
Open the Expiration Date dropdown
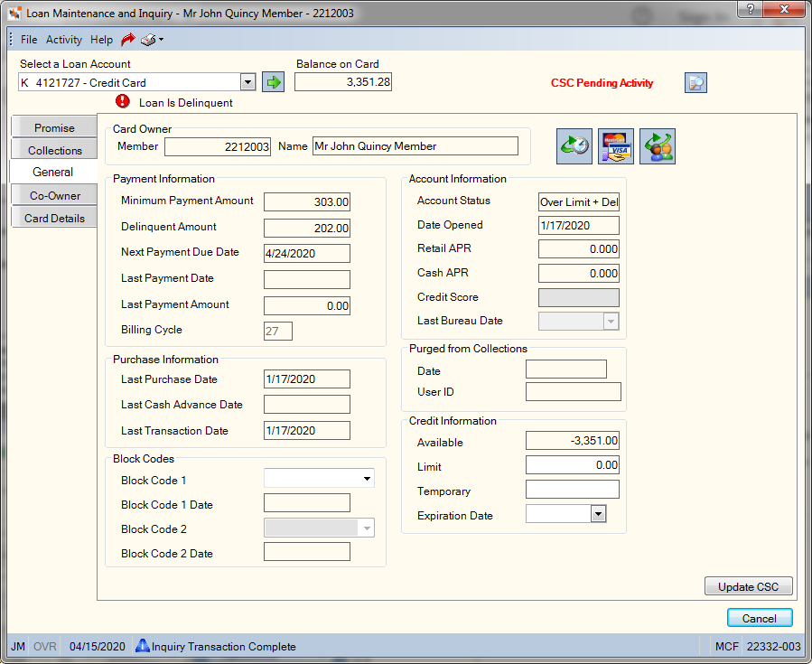point(599,514)
